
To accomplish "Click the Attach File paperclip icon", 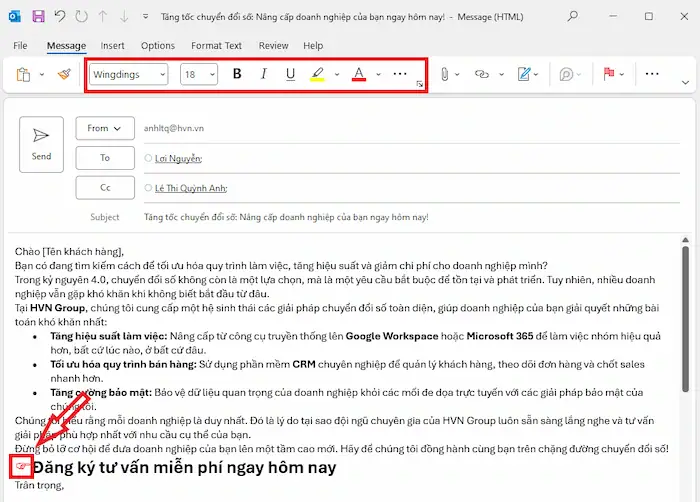I will tap(445, 74).
